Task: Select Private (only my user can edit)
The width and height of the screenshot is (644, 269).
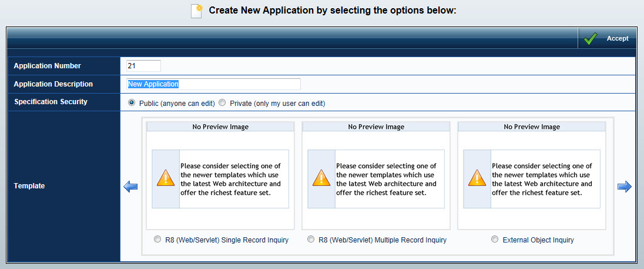Action: click(x=222, y=103)
